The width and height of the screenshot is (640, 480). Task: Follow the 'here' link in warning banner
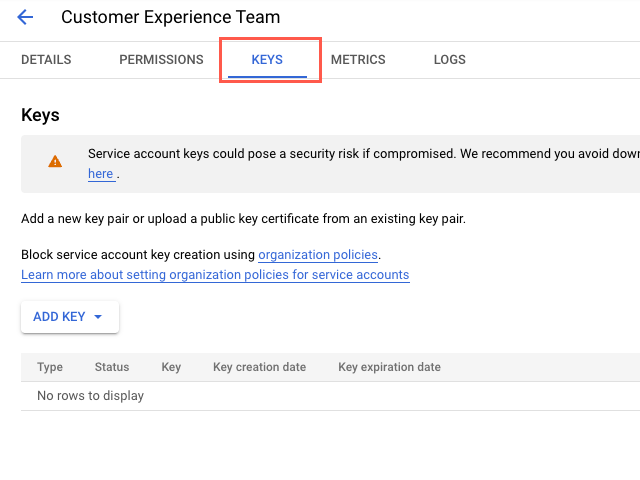[100, 174]
